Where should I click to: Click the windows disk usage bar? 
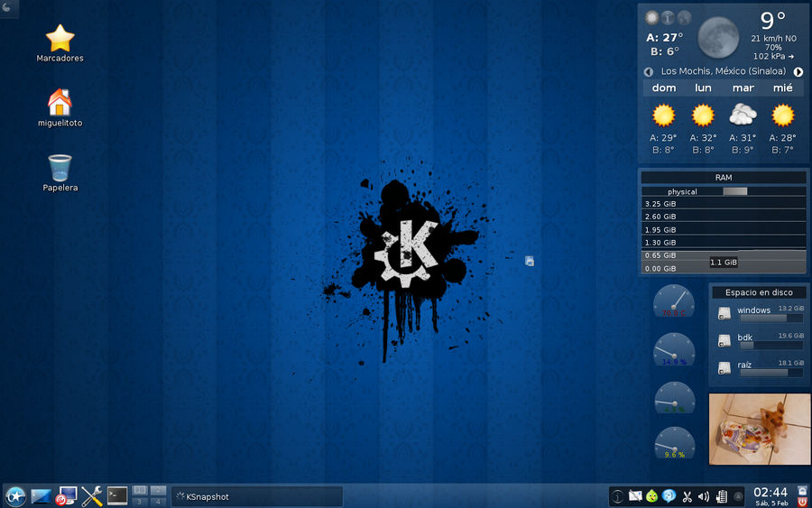pos(771,319)
